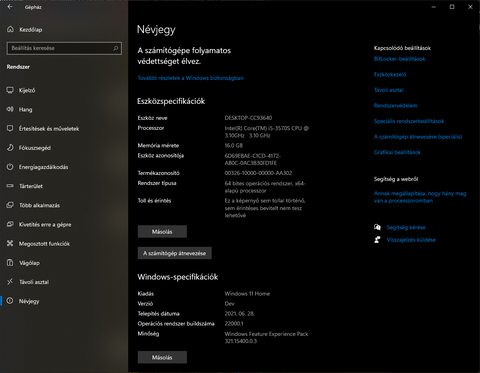This screenshot has width=480, height=373.
Task: Open Távoli asztal sidebar icon
Action: pos(10,282)
